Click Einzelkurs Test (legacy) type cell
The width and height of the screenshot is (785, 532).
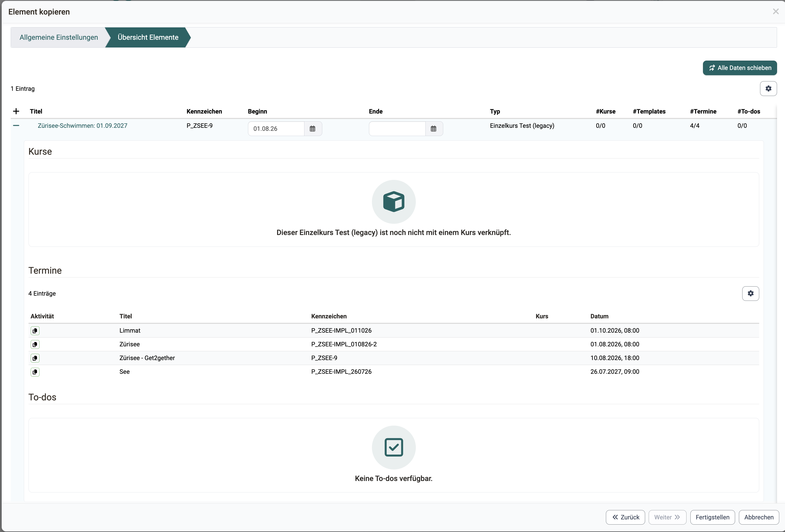(x=522, y=126)
